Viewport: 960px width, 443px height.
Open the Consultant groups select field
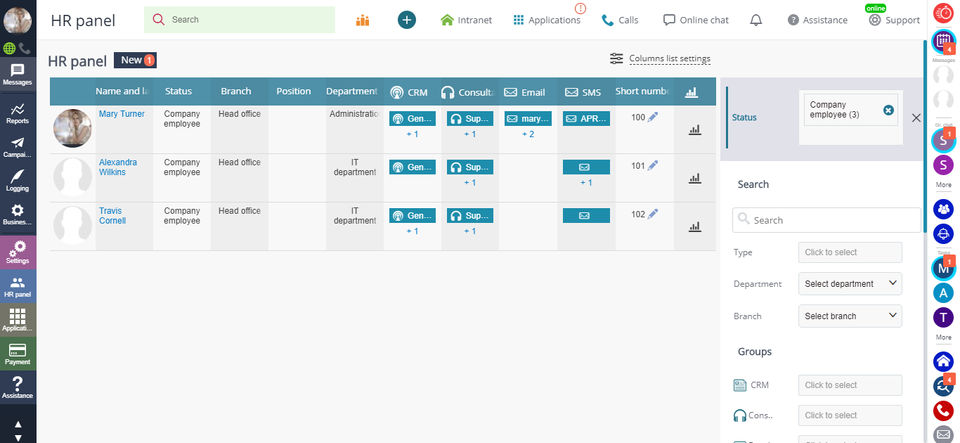[x=850, y=415]
